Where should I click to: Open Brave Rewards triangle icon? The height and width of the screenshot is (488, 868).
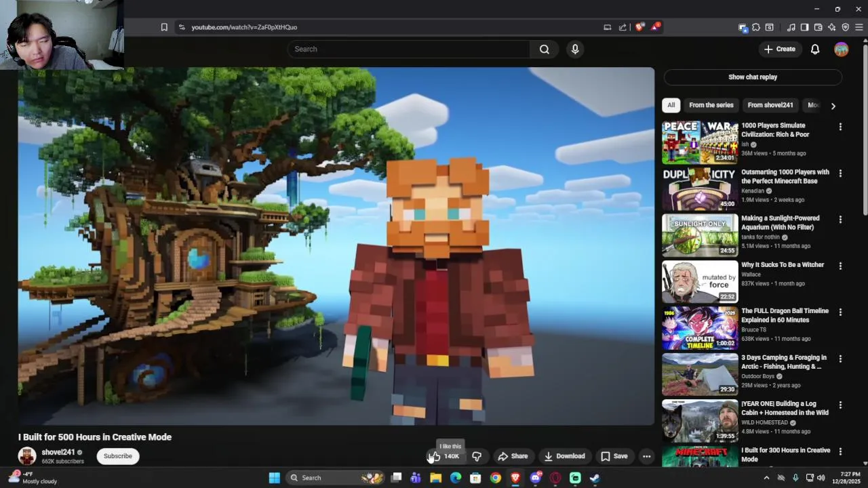(655, 27)
